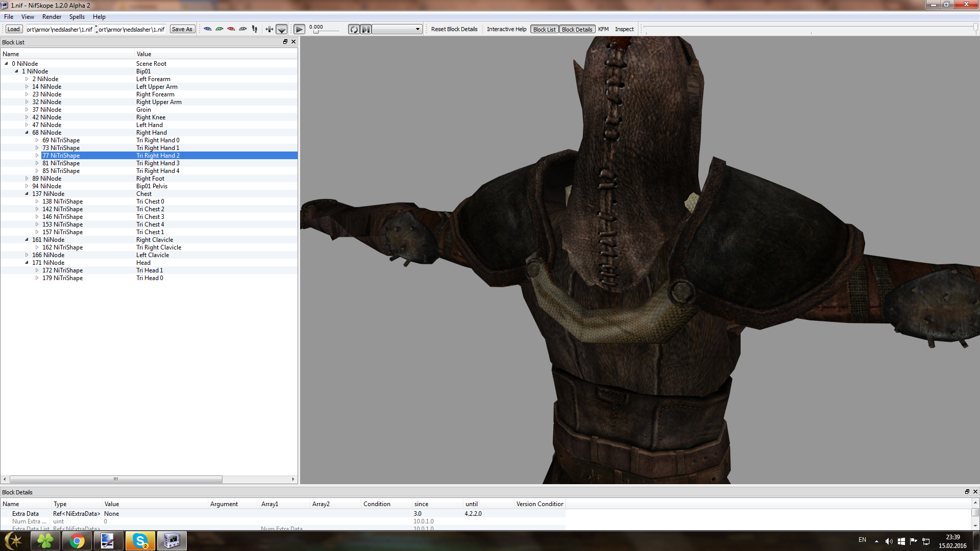Click the volume speaker tray icon

[x=889, y=541]
